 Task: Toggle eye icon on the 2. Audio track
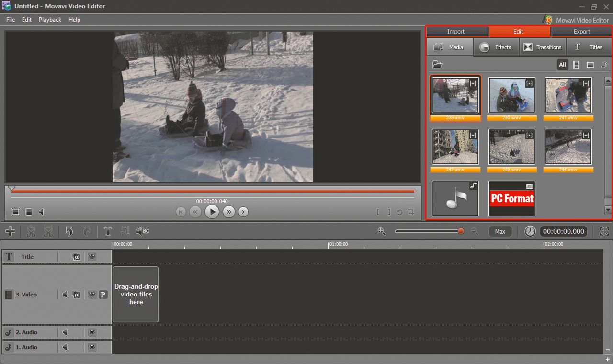[92, 332]
